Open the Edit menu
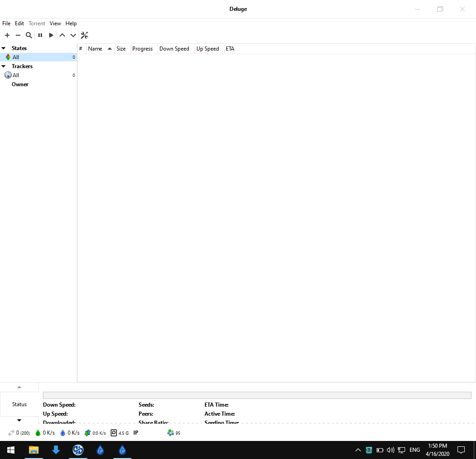This screenshot has height=459, width=476. (x=19, y=23)
